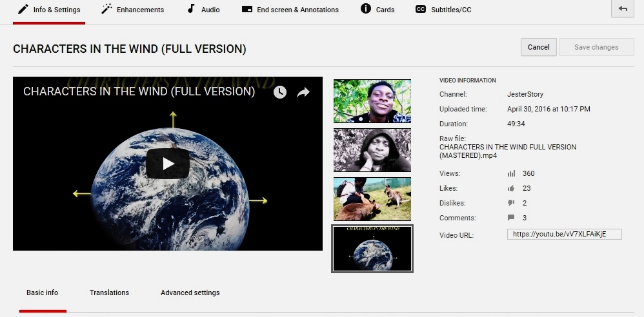Click the views count 360

coord(528,173)
